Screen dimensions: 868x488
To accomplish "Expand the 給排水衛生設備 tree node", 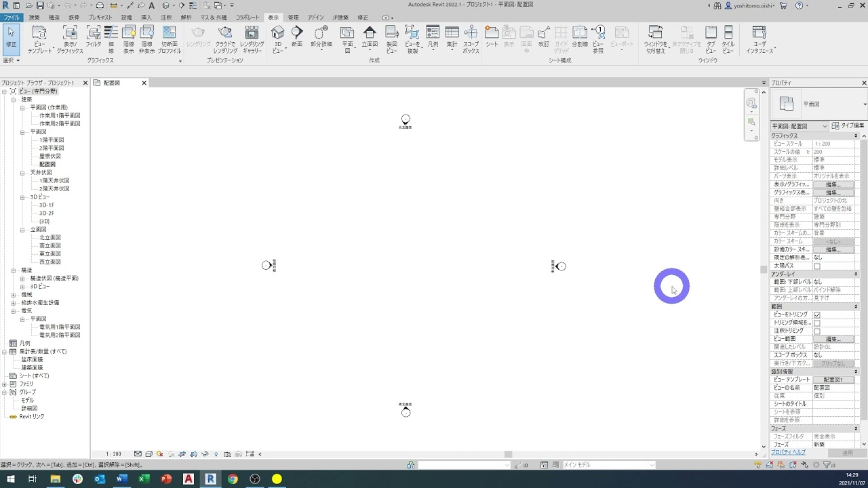I will tap(14, 303).
